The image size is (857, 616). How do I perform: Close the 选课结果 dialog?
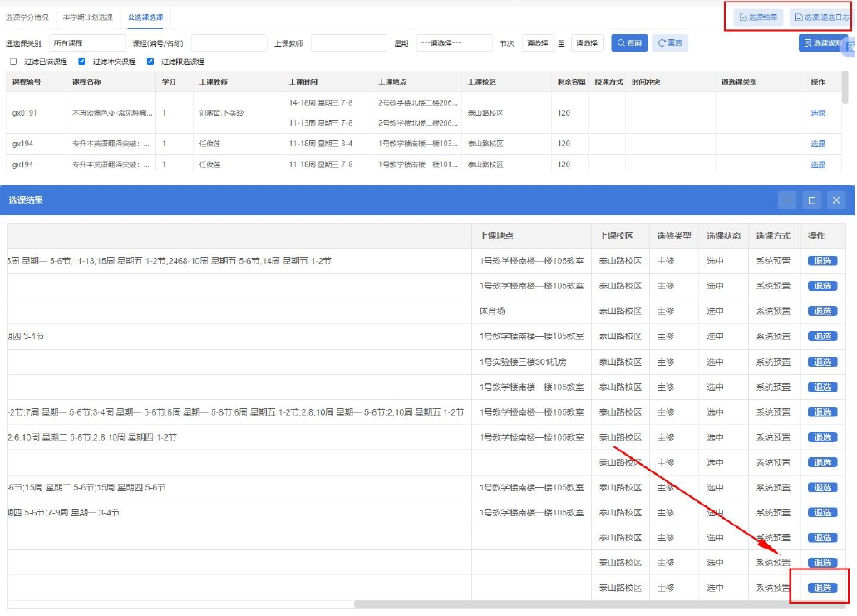pyautogui.click(x=836, y=200)
